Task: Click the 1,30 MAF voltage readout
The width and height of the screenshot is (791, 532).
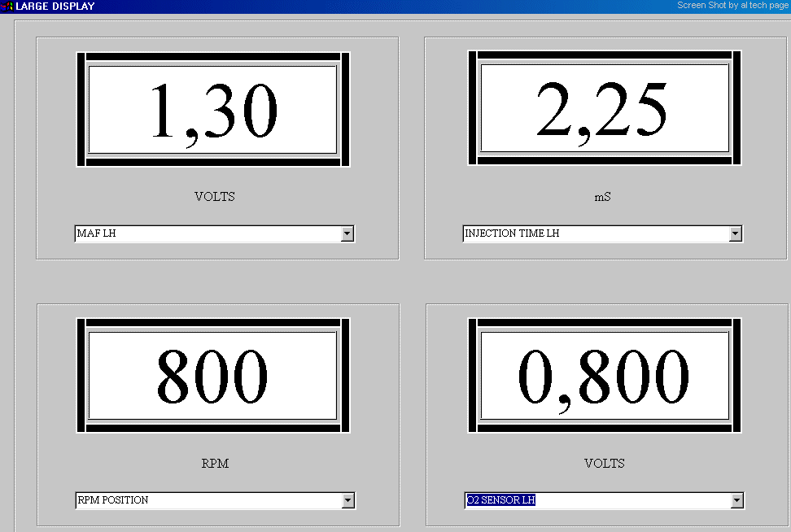Action: tap(213, 110)
